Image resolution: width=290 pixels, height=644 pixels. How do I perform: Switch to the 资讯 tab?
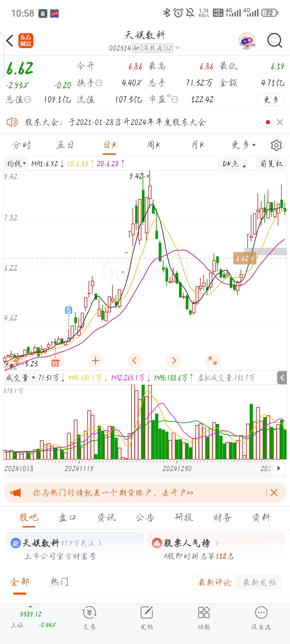pyautogui.click(x=106, y=518)
